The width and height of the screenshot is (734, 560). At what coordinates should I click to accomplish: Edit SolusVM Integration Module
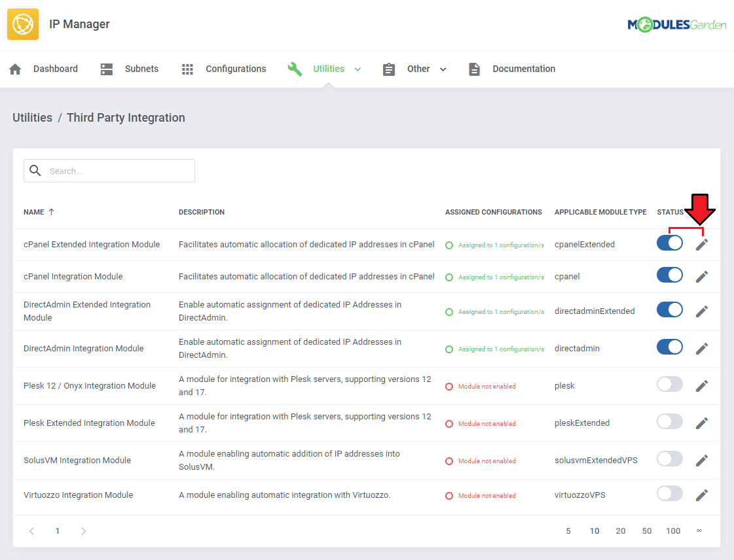(x=701, y=461)
